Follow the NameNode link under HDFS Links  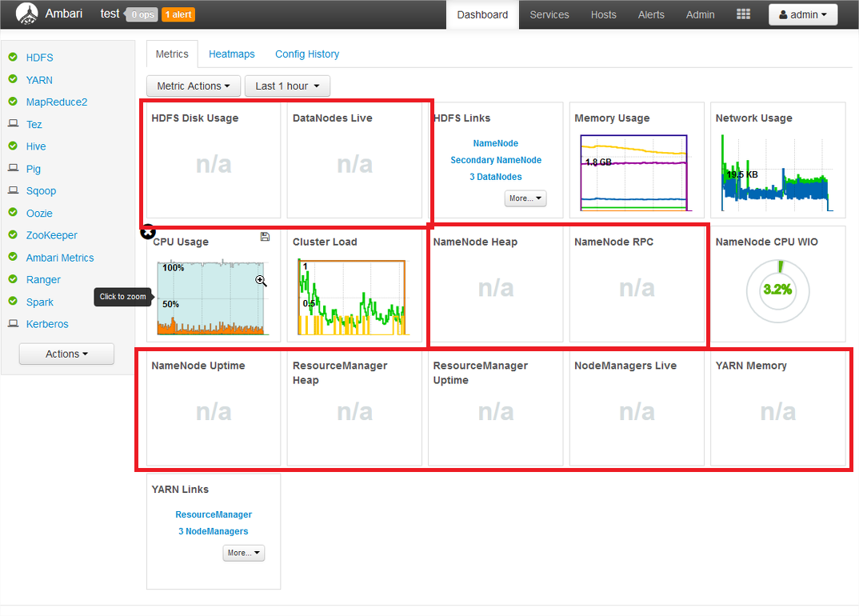click(495, 143)
